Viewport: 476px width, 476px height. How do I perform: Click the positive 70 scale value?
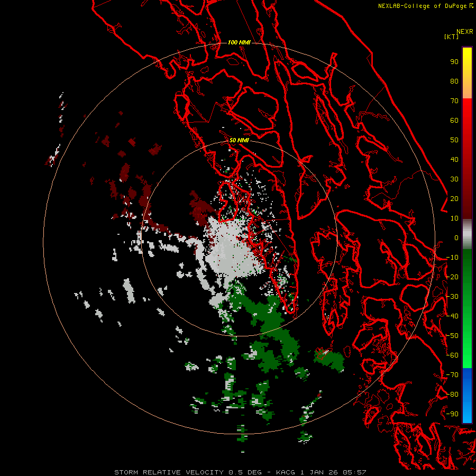coord(454,101)
